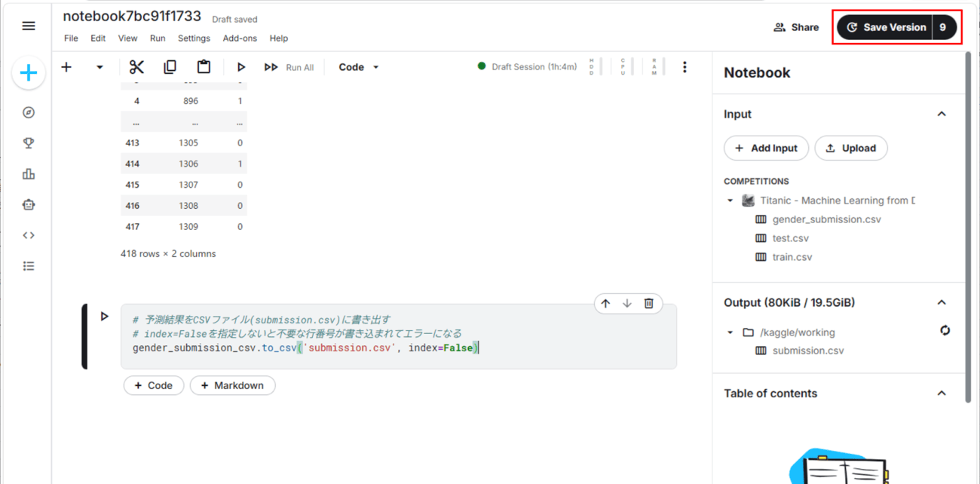Click the Draft Session status indicator
Image resolution: width=980 pixels, height=484 pixels.
click(x=527, y=66)
